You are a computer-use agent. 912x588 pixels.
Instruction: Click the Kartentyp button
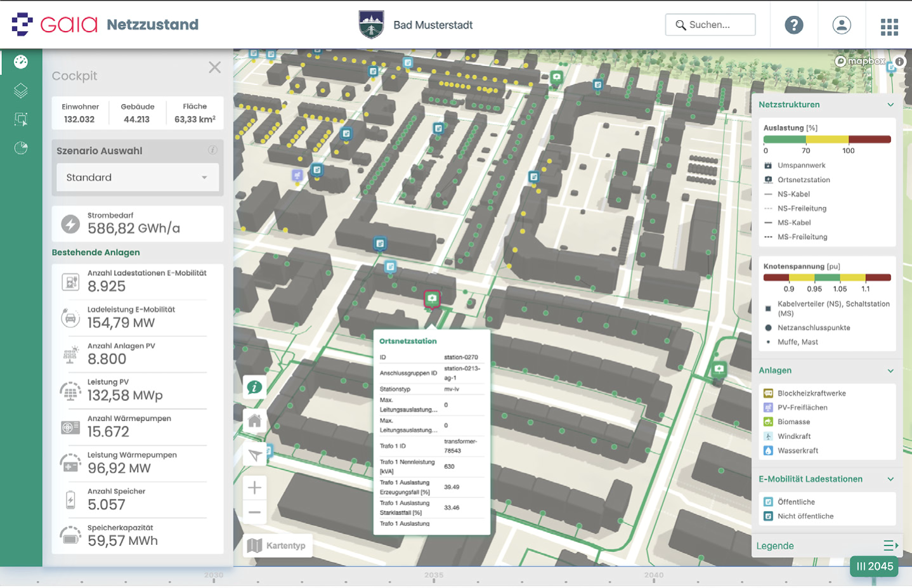point(277,546)
